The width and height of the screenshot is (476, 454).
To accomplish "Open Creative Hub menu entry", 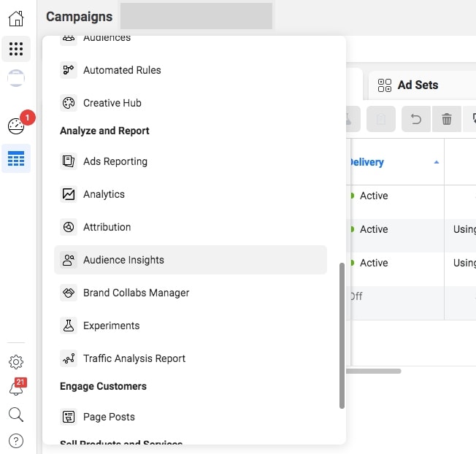I will 112,103.
